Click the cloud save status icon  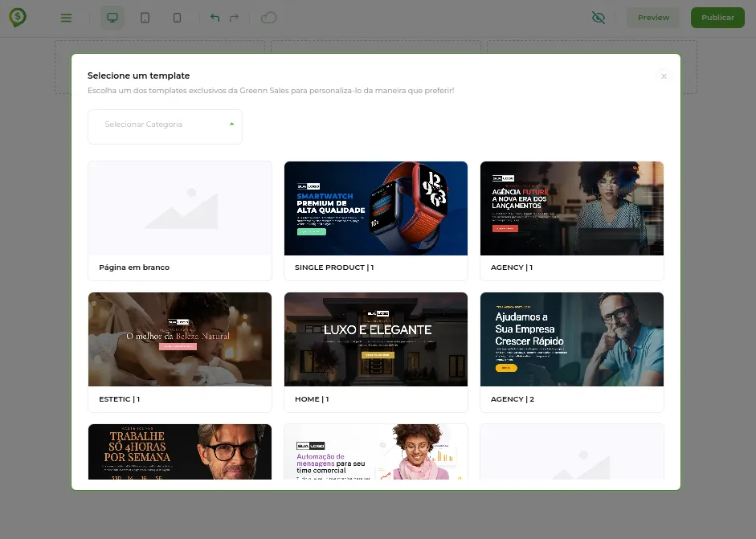pyautogui.click(x=268, y=18)
